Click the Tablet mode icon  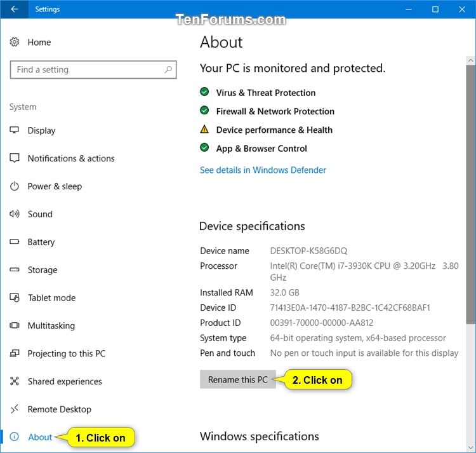tap(14, 297)
